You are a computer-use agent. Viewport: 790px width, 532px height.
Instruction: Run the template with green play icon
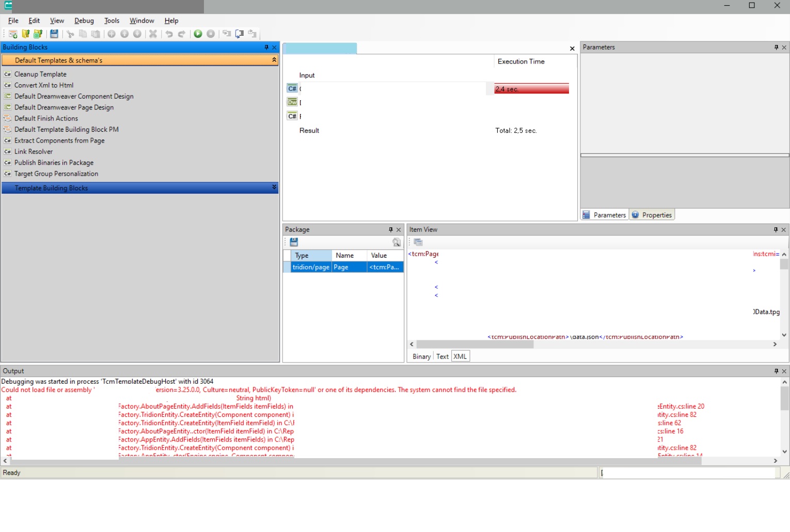(198, 34)
